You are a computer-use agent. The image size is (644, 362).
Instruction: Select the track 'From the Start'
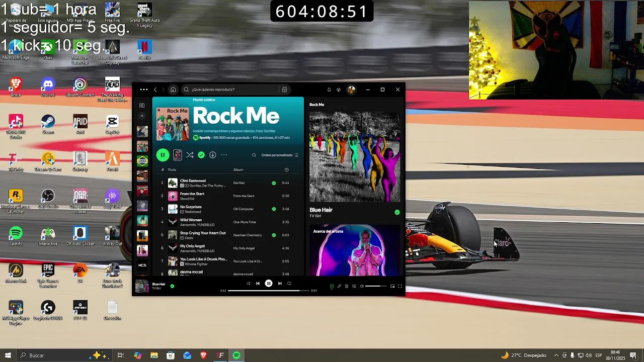192,194
